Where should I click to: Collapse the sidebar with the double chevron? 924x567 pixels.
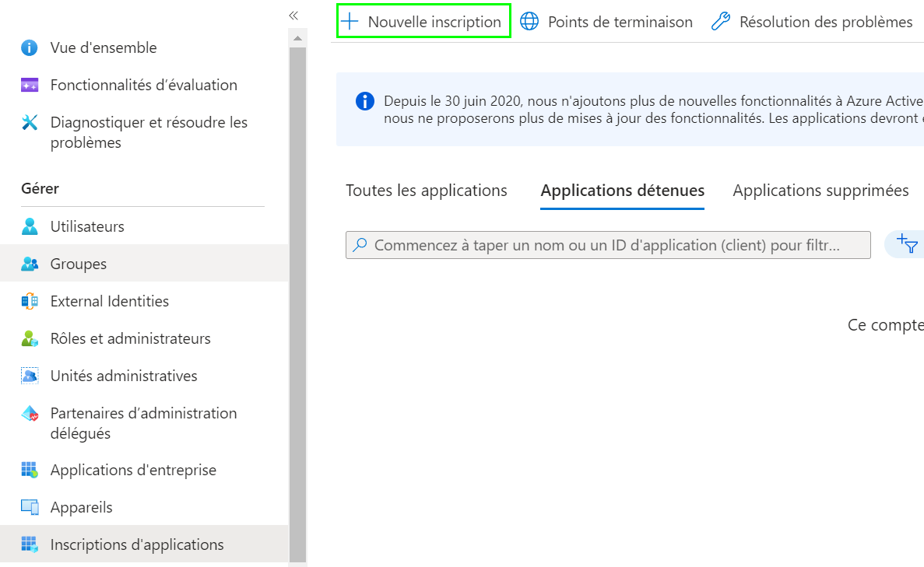coord(293,15)
